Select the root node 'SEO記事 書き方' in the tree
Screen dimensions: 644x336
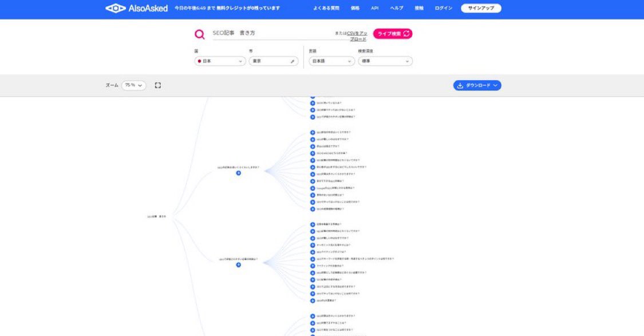click(156, 216)
